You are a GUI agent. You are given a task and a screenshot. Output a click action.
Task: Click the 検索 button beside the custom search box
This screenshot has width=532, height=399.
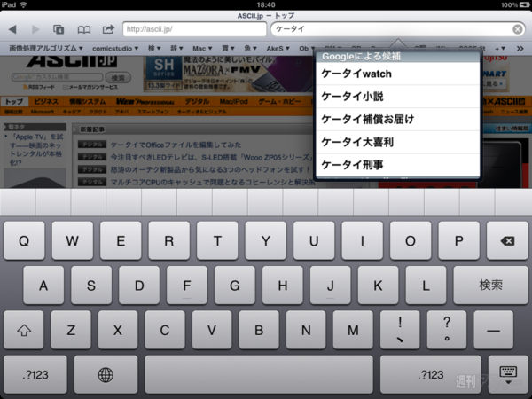(118, 78)
